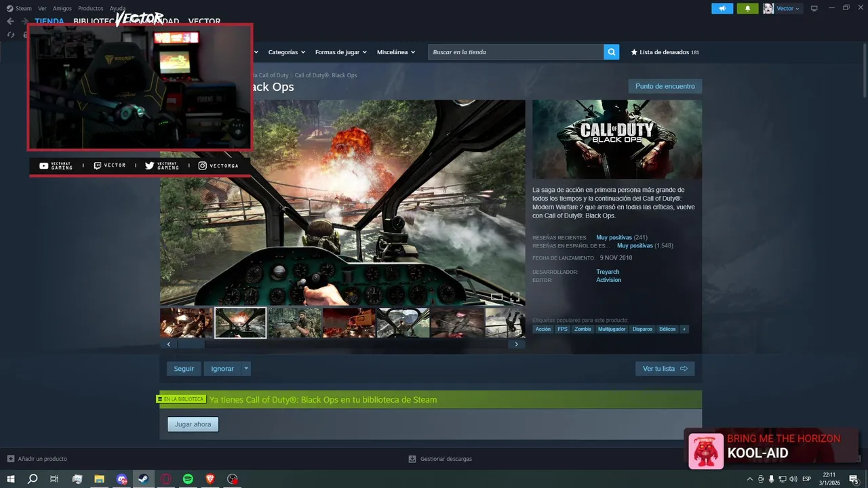The height and width of the screenshot is (488, 868).
Task: Open the Productos menu
Action: point(91,8)
